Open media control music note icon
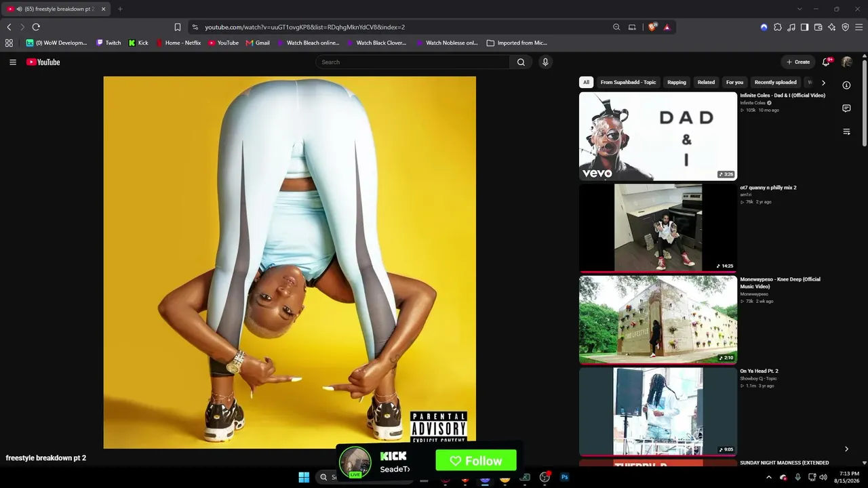868x488 pixels. [x=791, y=27]
